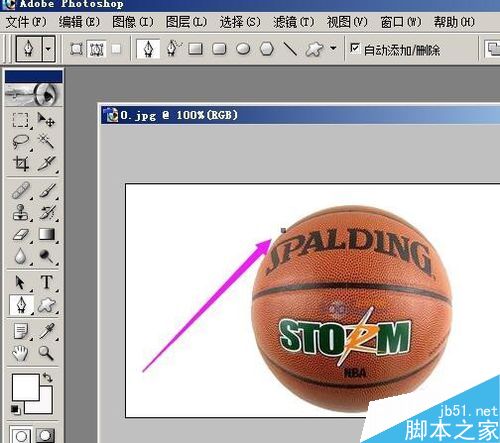Screen dimensions: 500x443
Task: Choose the Freeform Pen tool in options bar
Action: tap(173, 49)
